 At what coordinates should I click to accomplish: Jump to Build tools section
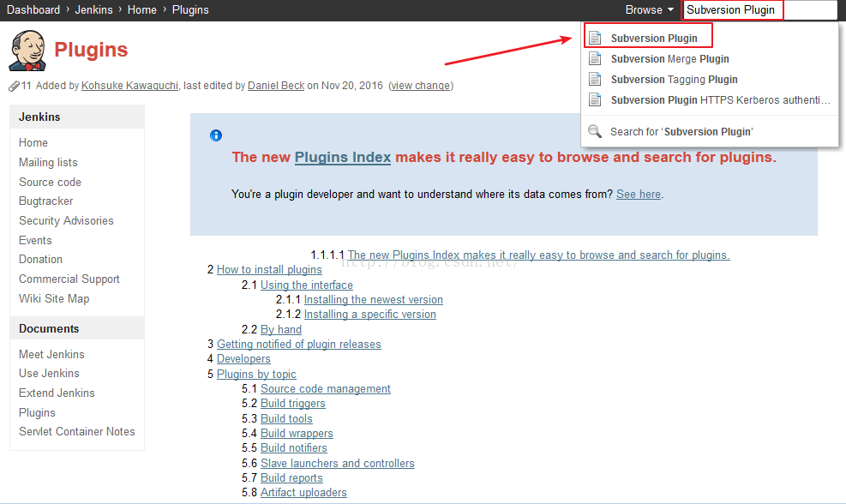pyautogui.click(x=286, y=418)
